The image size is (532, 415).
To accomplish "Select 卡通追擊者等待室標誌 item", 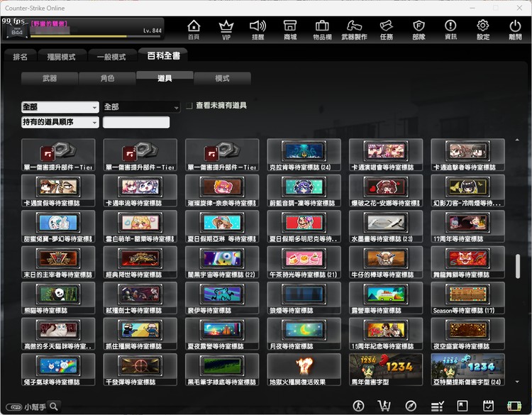I will tap(468, 155).
